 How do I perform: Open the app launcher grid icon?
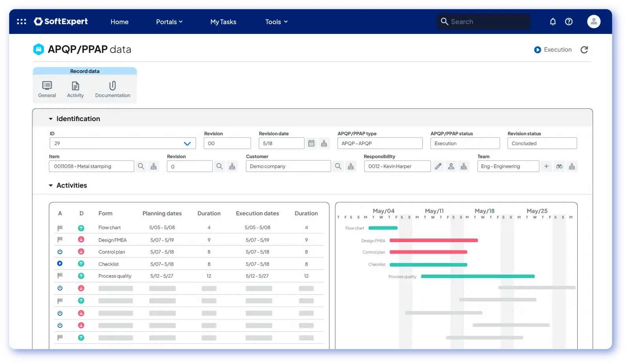tap(21, 22)
